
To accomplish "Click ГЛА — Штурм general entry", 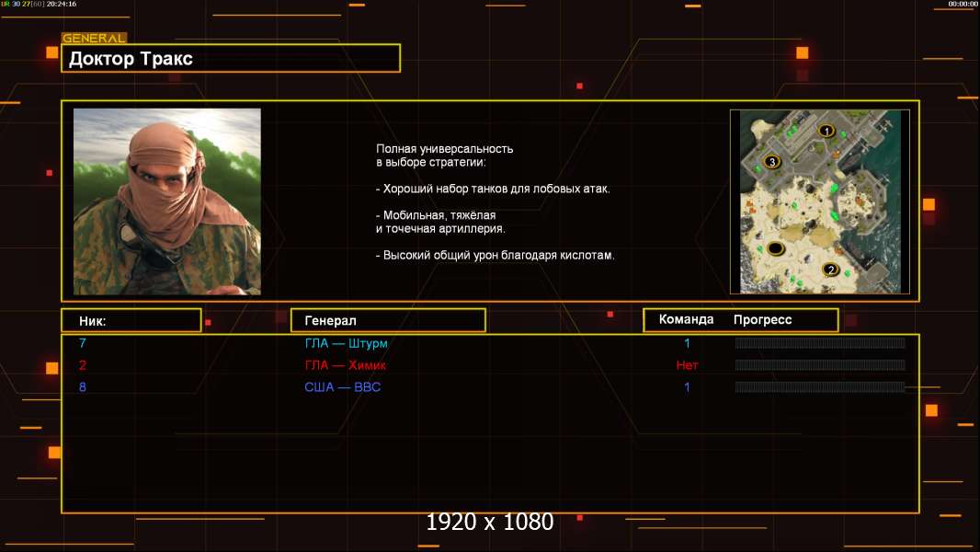I will [x=347, y=343].
